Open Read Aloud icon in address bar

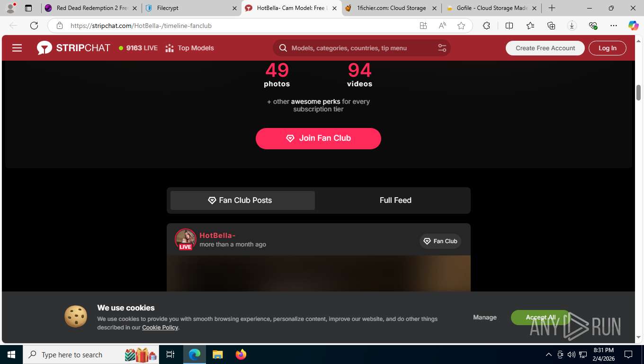442,26
